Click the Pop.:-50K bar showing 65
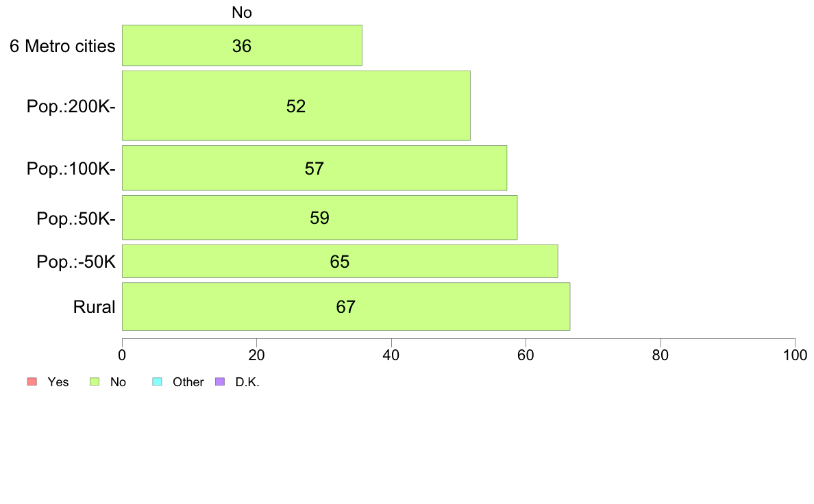Screen dimensions: 814x504 click(340, 261)
